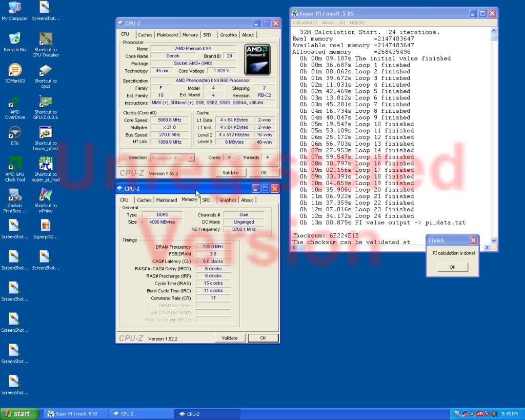Open Superpi32 desktop file icon

coord(46,229)
